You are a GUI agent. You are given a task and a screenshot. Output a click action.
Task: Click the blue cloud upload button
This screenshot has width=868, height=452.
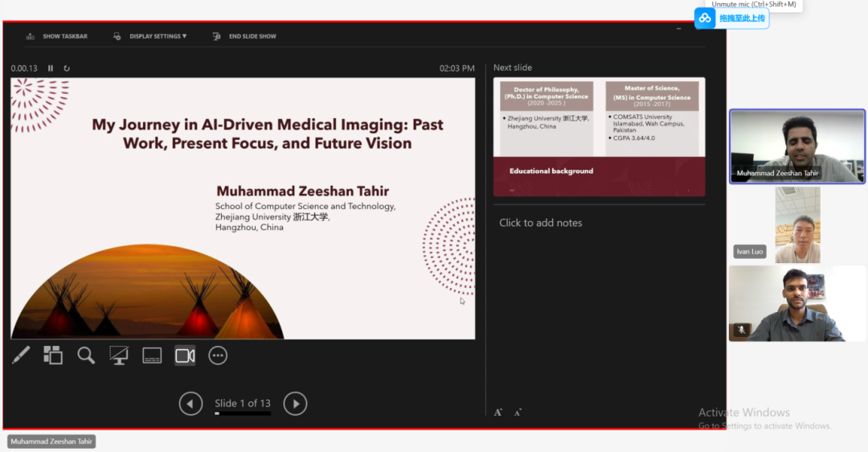point(731,18)
